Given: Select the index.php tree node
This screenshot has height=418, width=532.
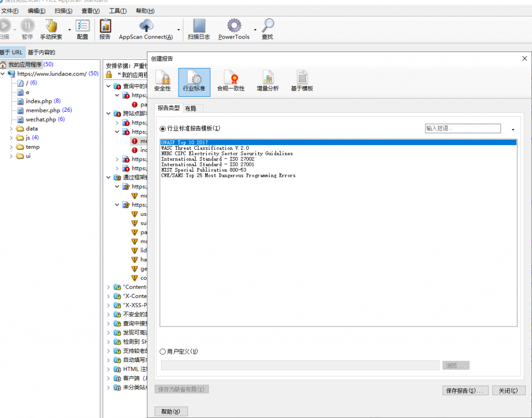Looking at the screenshot, I should coord(38,101).
